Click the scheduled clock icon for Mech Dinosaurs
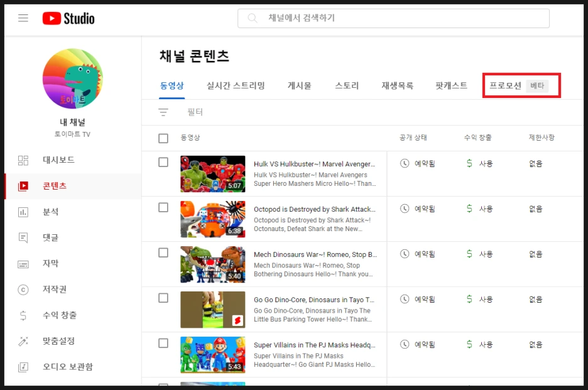The height and width of the screenshot is (390, 588). point(405,254)
